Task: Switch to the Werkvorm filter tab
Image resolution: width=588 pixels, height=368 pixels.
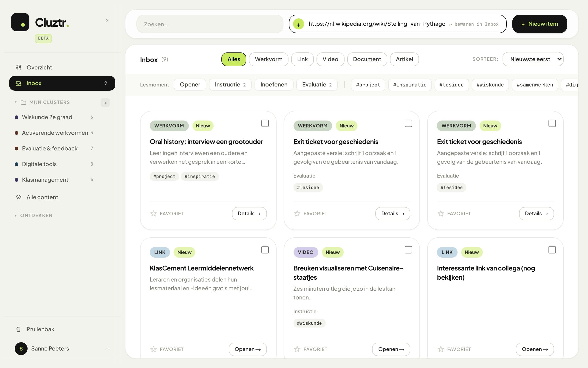Action: coord(269,59)
